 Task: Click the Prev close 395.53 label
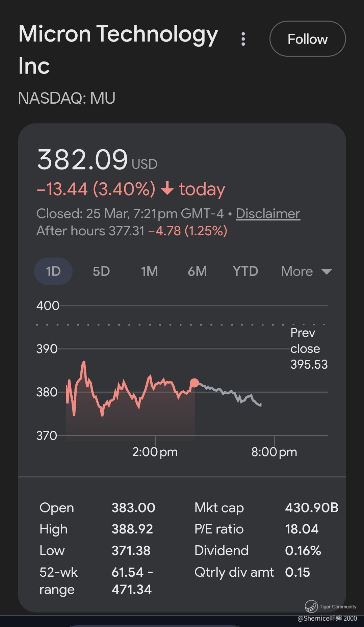pyautogui.click(x=309, y=348)
